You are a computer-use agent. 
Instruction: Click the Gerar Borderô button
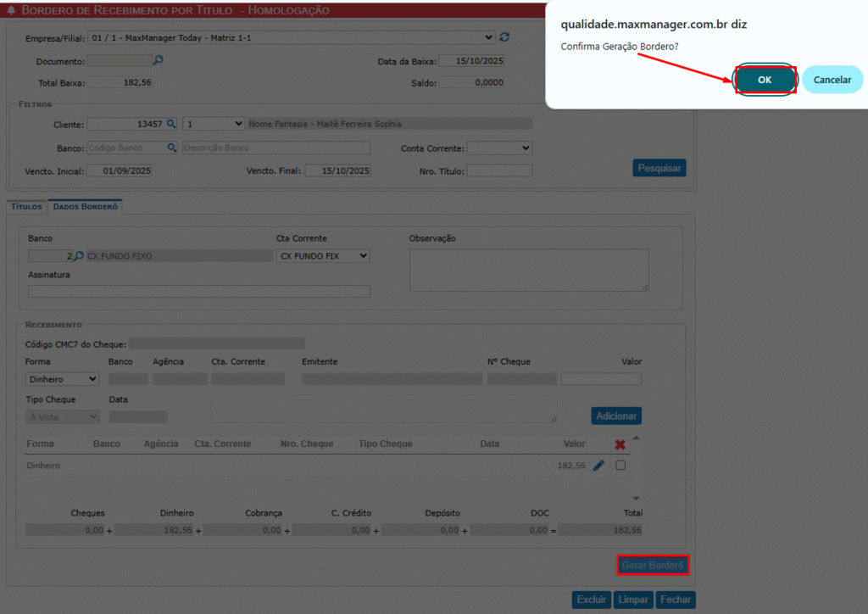pyautogui.click(x=651, y=565)
